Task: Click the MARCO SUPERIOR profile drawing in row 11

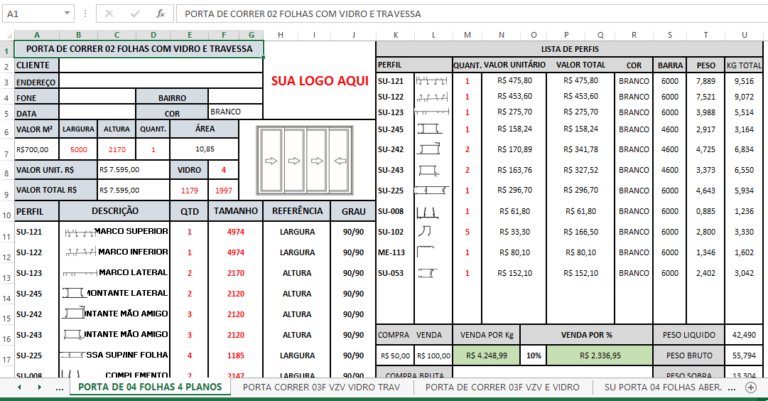Action: coord(79,233)
